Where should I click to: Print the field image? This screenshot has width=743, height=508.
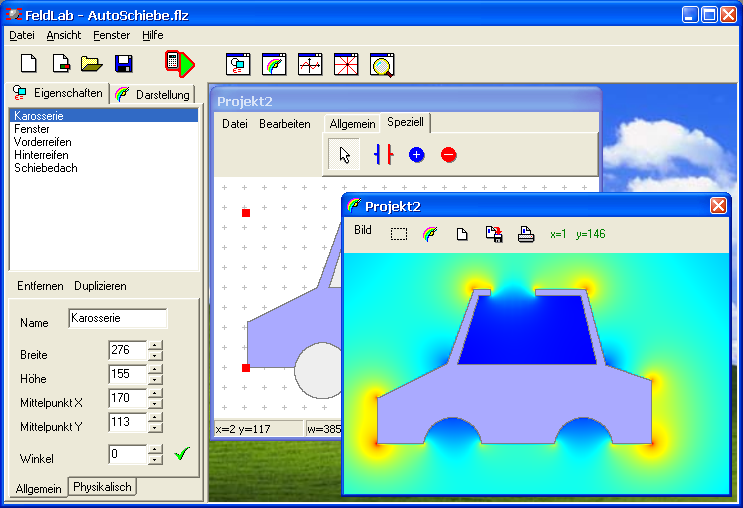(526, 234)
